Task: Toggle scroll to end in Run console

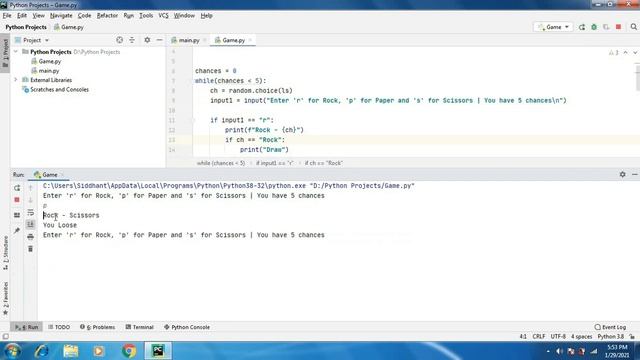Action: point(31,224)
